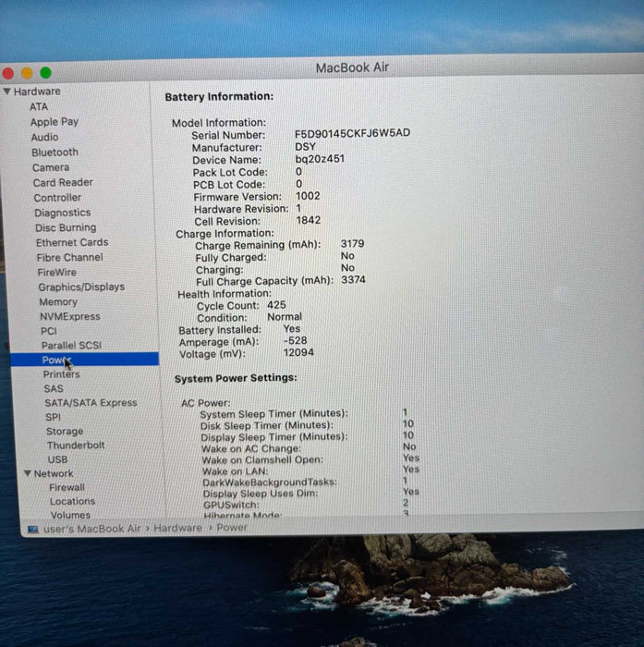Select Volumes under Network
Viewport: 644px width, 647px height.
tap(70, 515)
